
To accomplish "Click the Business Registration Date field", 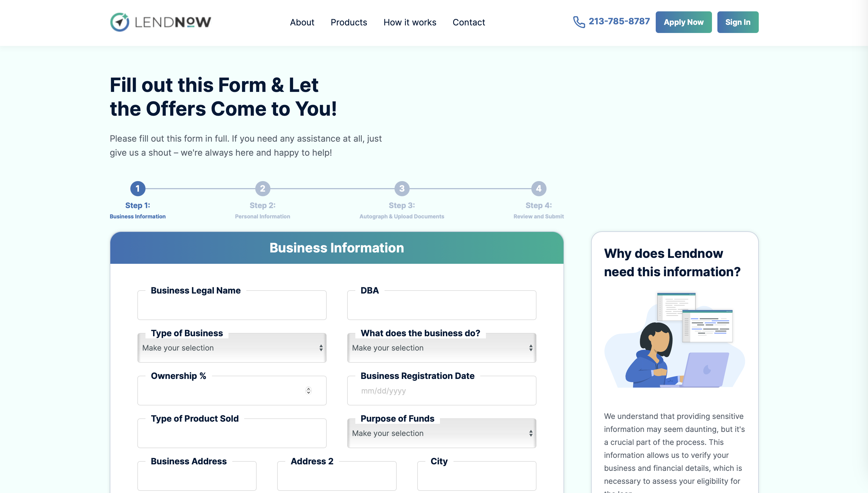I will tap(441, 391).
